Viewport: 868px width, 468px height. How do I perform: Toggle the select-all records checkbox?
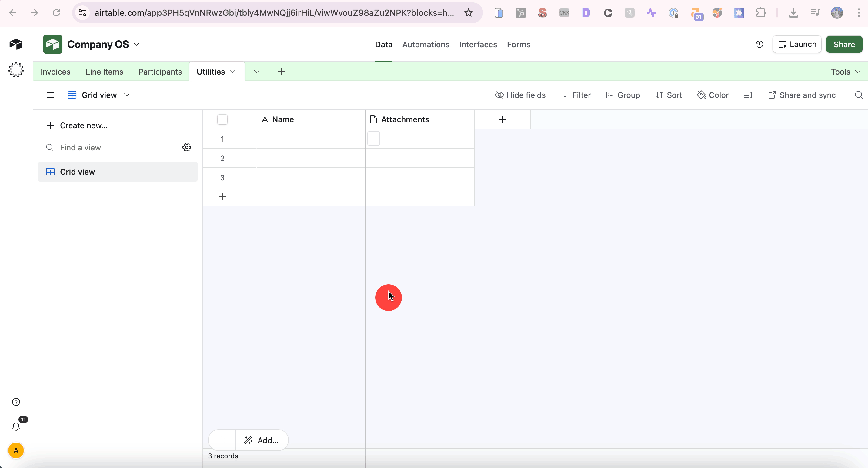click(222, 119)
